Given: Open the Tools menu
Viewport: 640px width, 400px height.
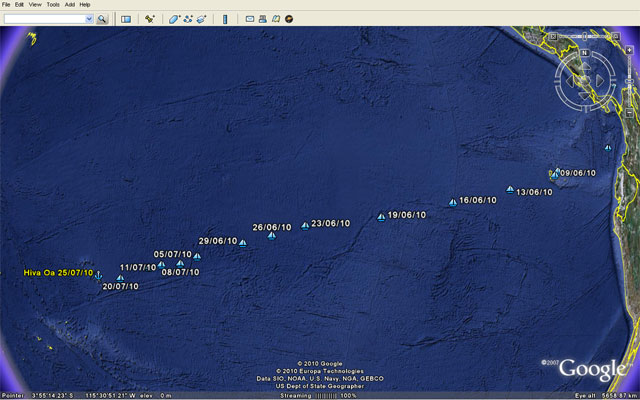Looking at the screenshot, I should tap(53, 4).
